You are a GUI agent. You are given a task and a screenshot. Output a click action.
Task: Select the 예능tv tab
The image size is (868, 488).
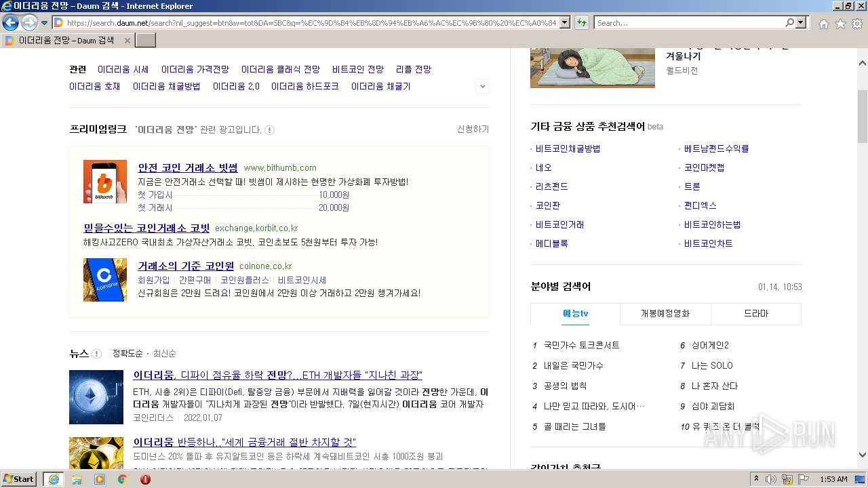[575, 314]
